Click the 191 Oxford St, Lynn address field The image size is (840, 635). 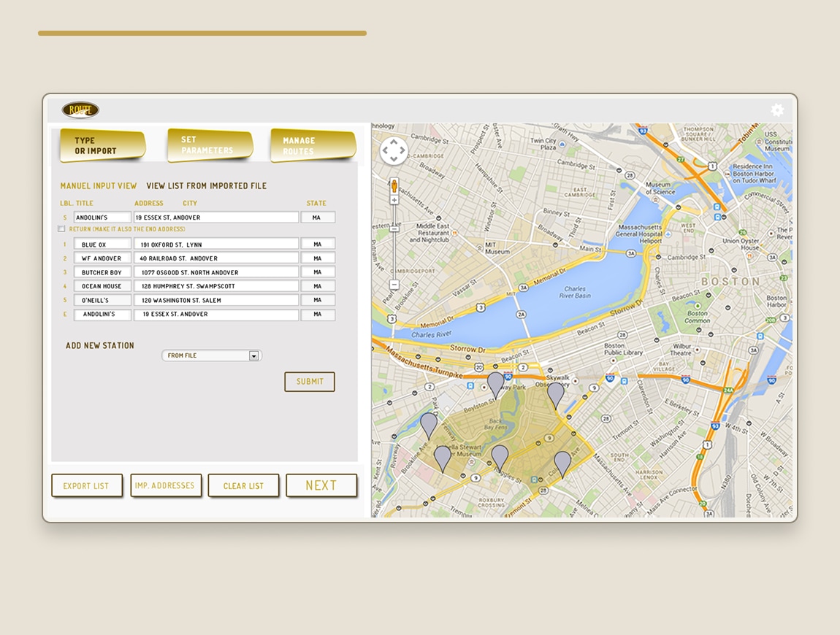point(216,245)
